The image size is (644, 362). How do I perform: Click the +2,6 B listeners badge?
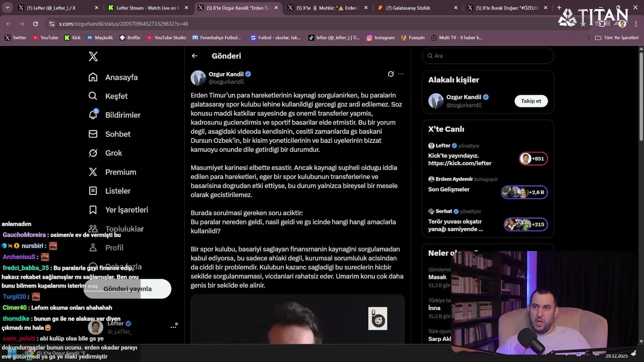[x=524, y=193]
